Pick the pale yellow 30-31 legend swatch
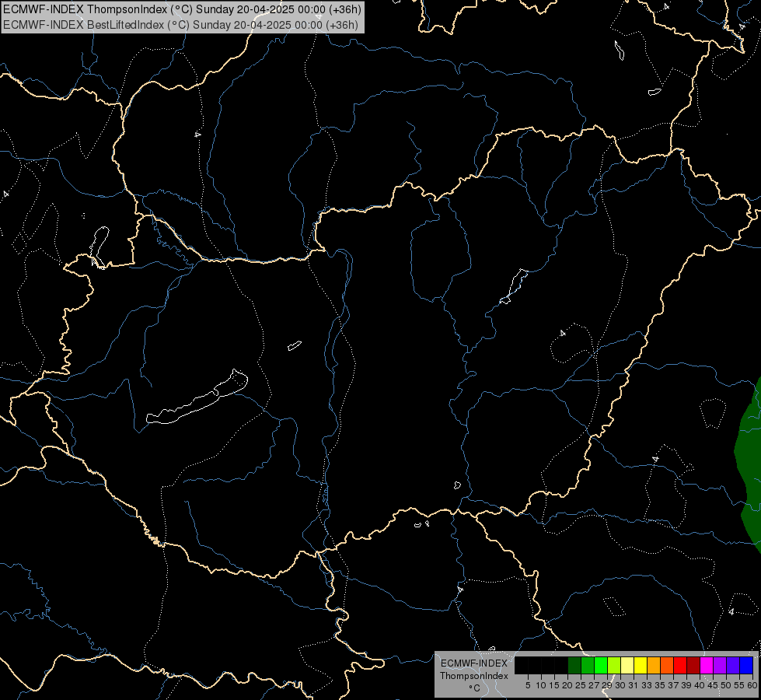 point(627,666)
